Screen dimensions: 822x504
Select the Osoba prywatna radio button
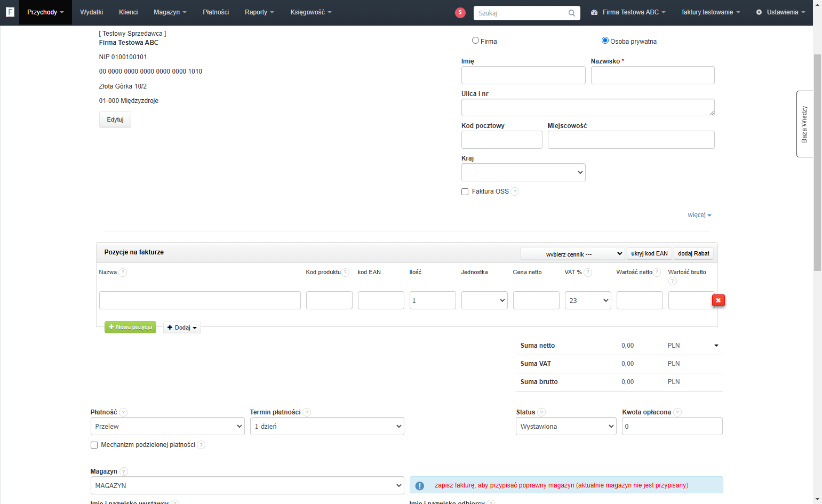point(605,41)
